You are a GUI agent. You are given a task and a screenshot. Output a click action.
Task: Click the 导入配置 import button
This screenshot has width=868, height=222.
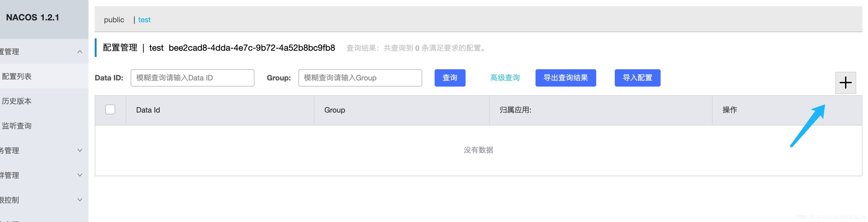[637, 78]
